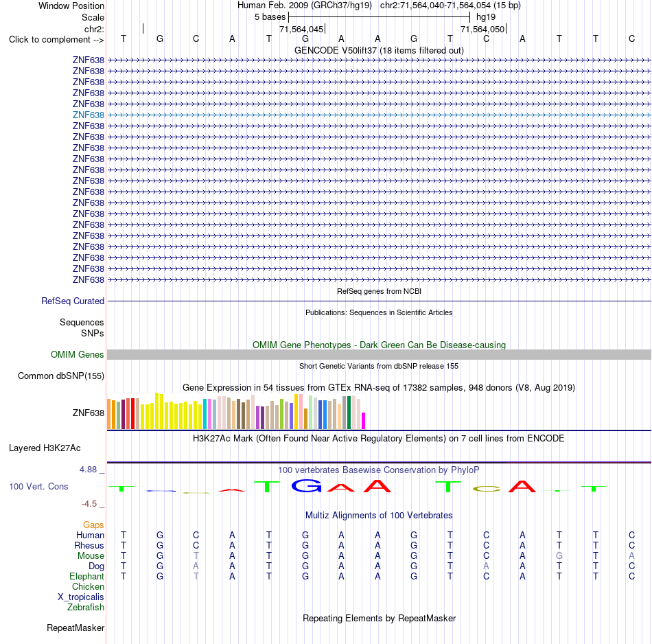Image resolution: width=652 pixels, height=644 pixels.
Task: Click the ZNF638 label beside the GTEx bar chart
Action: click(88, 413)
